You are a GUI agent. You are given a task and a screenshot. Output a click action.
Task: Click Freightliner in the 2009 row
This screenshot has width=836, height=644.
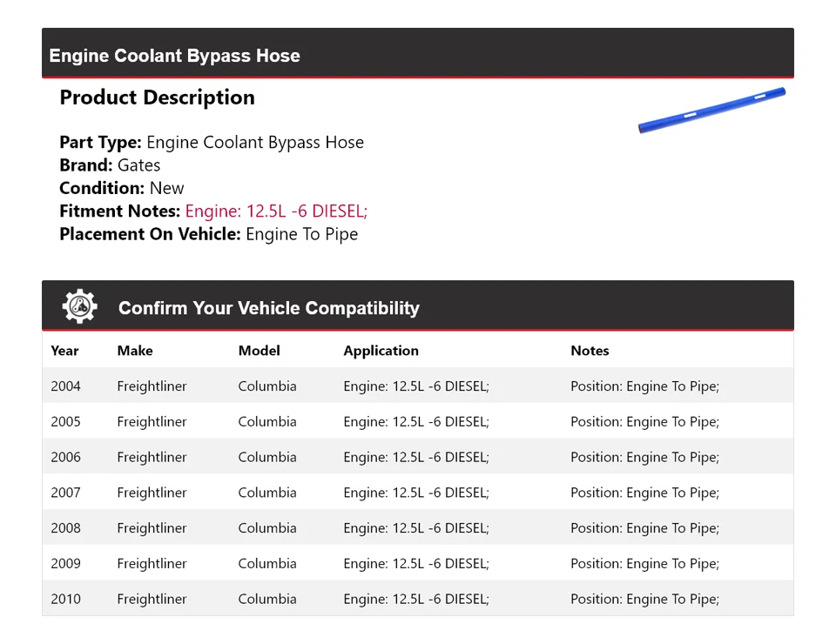click(x=152, y=564)
